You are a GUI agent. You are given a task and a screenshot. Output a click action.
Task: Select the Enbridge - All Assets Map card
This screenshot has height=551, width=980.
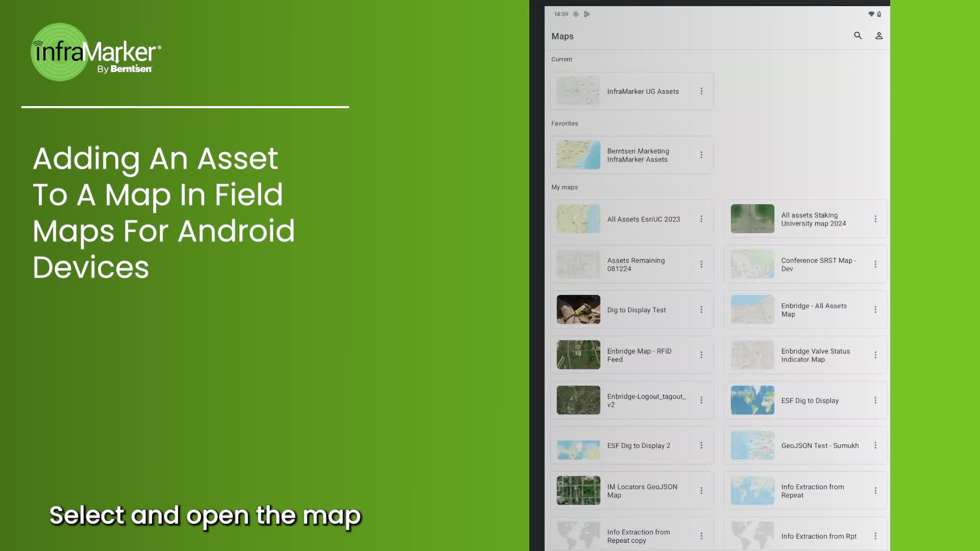coord(814,310)
